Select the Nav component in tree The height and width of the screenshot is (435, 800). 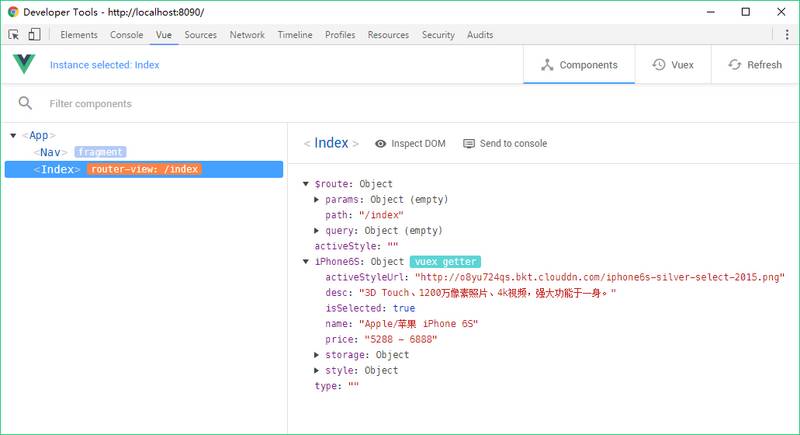[x=50, y=152]
